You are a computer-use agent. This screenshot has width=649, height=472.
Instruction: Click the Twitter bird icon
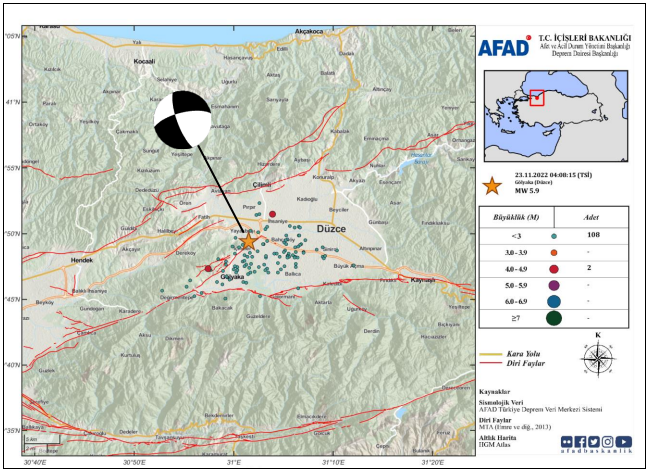595,441
